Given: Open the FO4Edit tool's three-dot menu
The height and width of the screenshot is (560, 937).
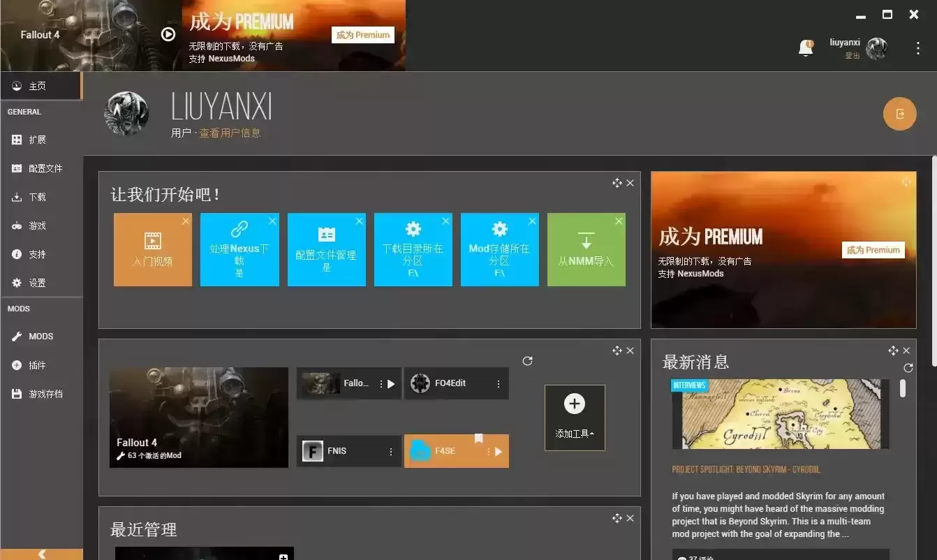Looking at the screenshot, I should (499, 384).
